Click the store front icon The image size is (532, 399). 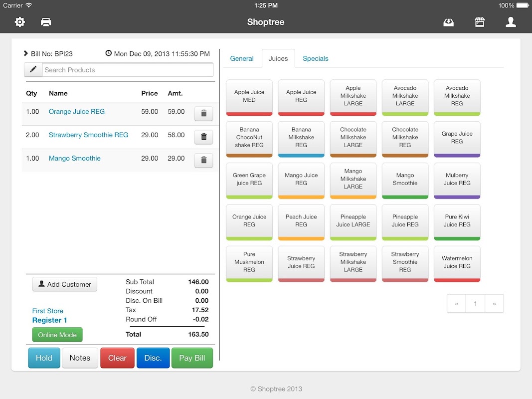tap(480, 22)
